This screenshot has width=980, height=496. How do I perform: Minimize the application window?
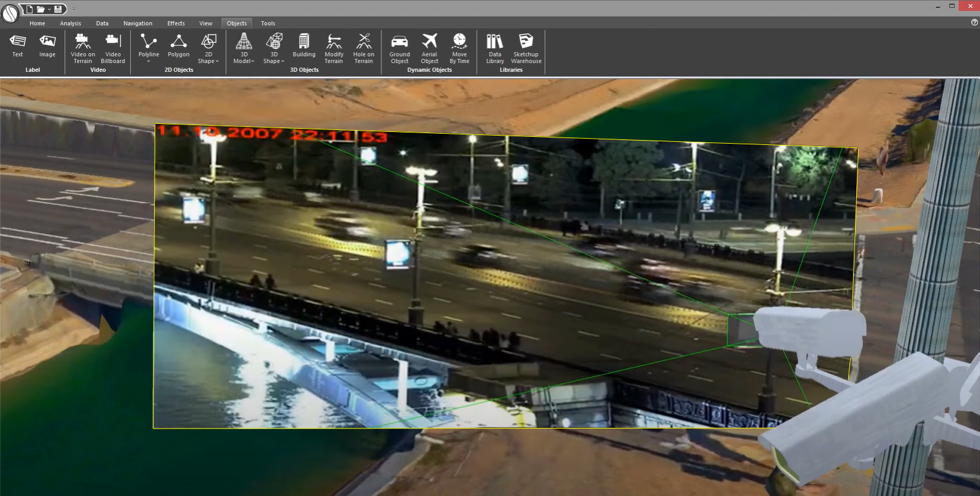937,6
